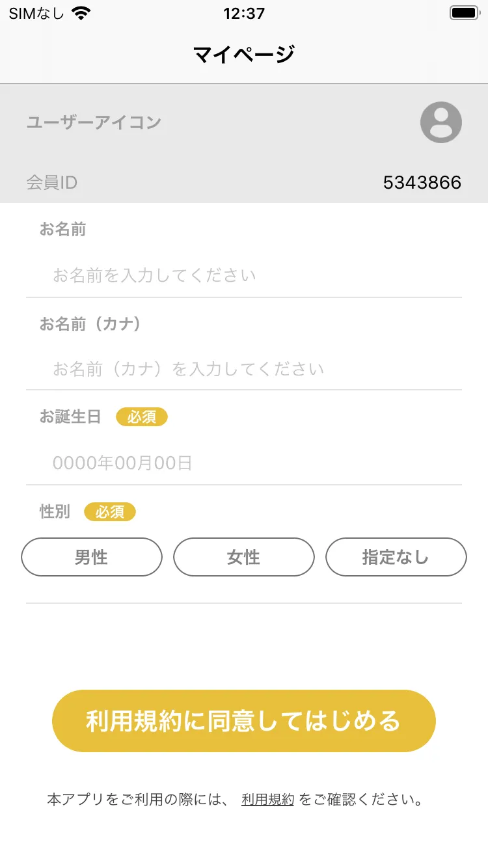Click the お名前（カナ）input field
Screen dimensions: 488x868
[244, 369]
